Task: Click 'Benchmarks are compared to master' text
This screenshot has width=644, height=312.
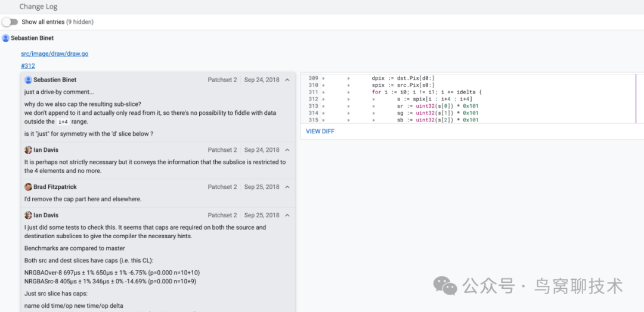Action: coord(75,248)
